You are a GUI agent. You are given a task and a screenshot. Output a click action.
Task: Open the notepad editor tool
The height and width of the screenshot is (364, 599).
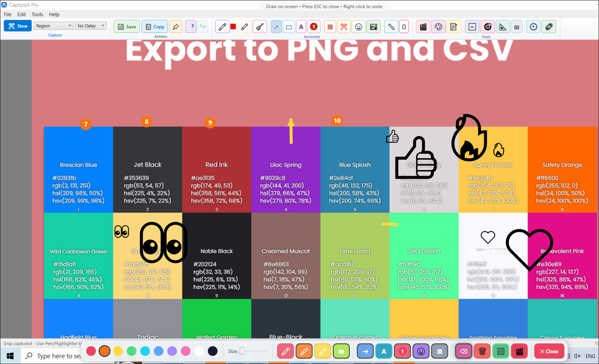pyautogui.click(x=453, y=27)
